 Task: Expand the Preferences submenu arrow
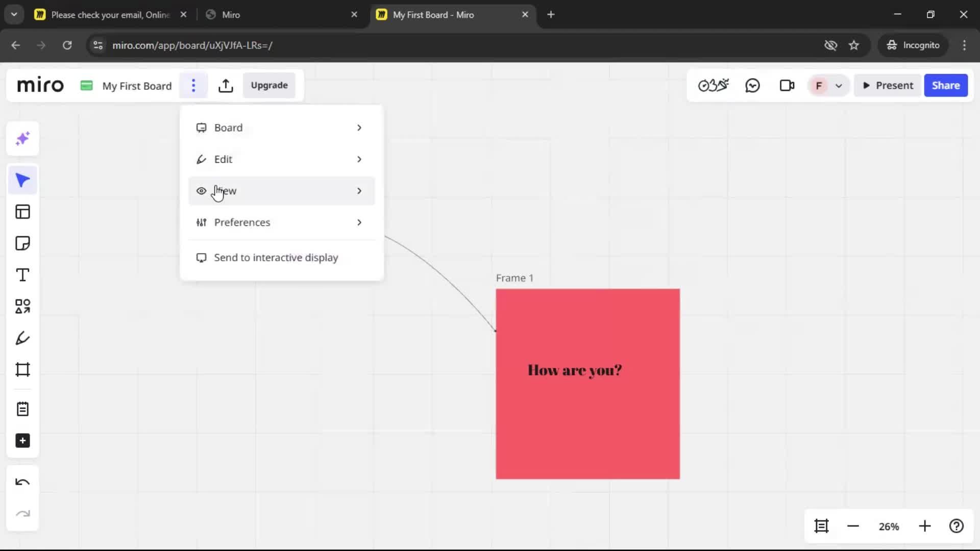359,222
